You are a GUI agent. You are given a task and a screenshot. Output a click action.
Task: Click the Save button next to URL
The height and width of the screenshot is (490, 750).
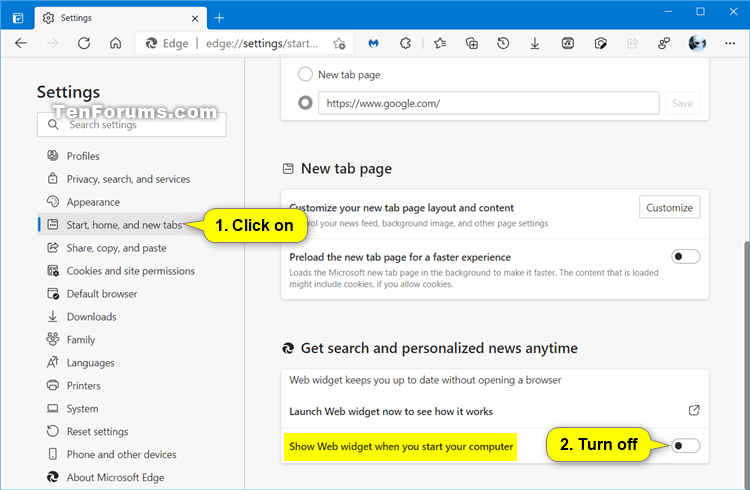(682, 103)
